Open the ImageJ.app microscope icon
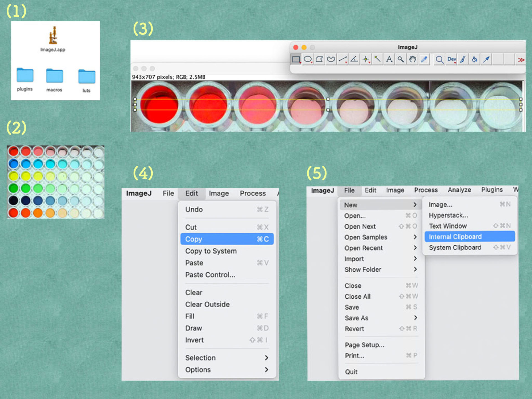 click(x=53, y=35)
